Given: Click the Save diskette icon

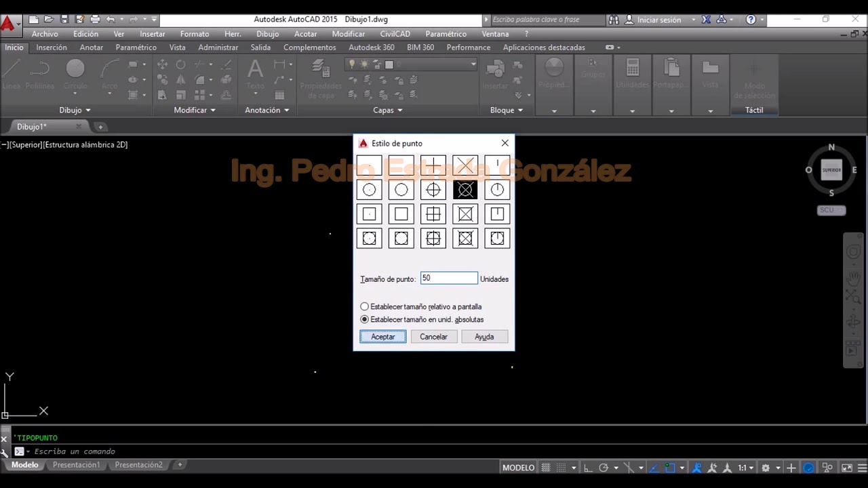Looking at the screenshot, I should 64,20.
